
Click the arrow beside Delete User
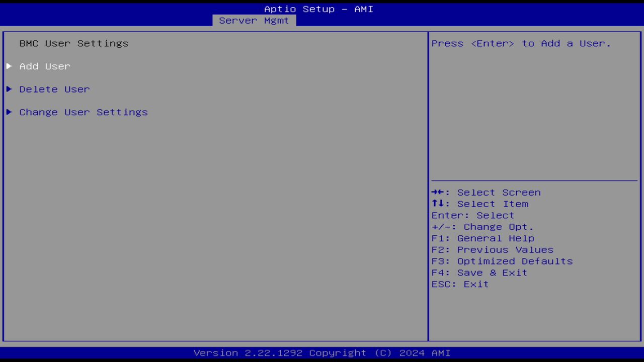tap(9, 89)
